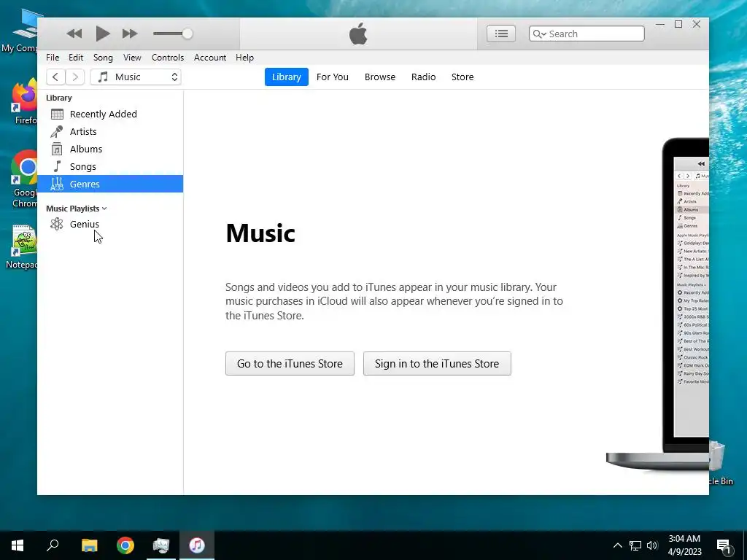Open the Song menu
This screenshot has height=560, width=747.
pos(103,57)
